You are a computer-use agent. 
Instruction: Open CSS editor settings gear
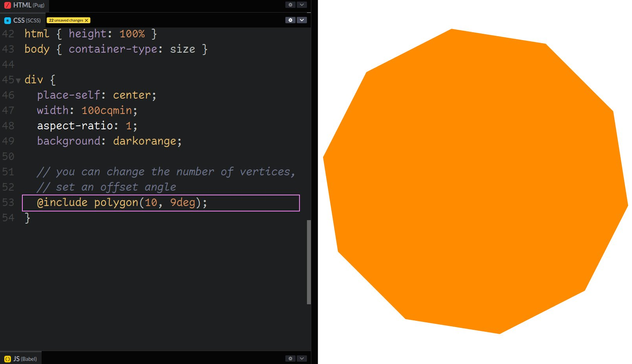(x=290, y=20)
